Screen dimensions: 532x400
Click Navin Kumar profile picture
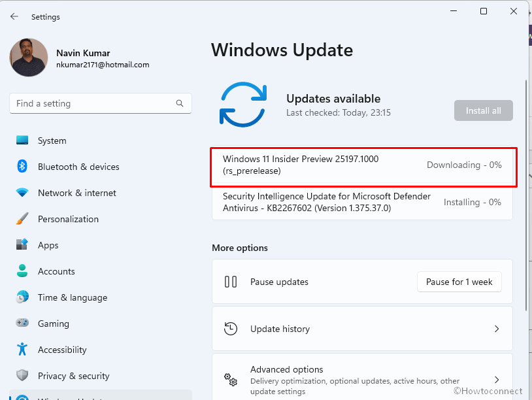coord(29,58)
